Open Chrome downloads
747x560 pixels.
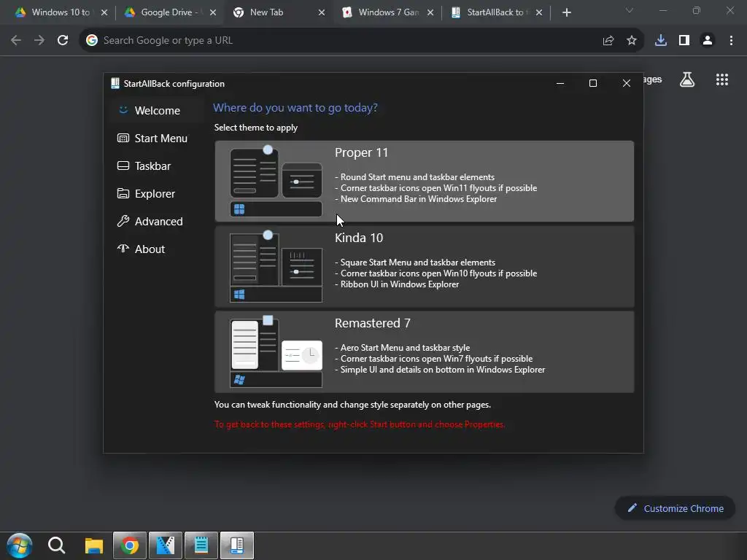(x=661, y=41)
